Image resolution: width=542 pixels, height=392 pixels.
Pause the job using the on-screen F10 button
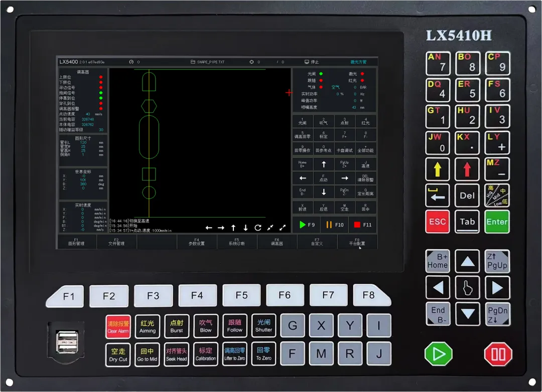(x=335, y=225)
